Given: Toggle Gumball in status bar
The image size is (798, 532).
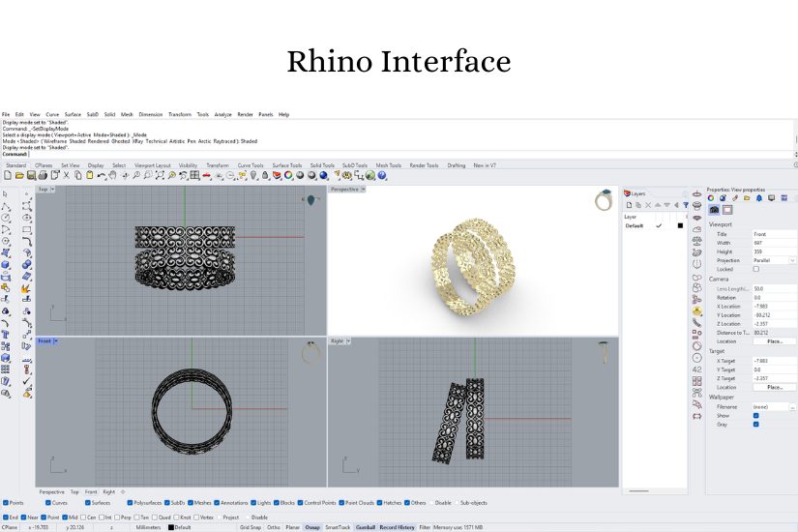Looking at the screenshot, I should (x=365, y=527).
